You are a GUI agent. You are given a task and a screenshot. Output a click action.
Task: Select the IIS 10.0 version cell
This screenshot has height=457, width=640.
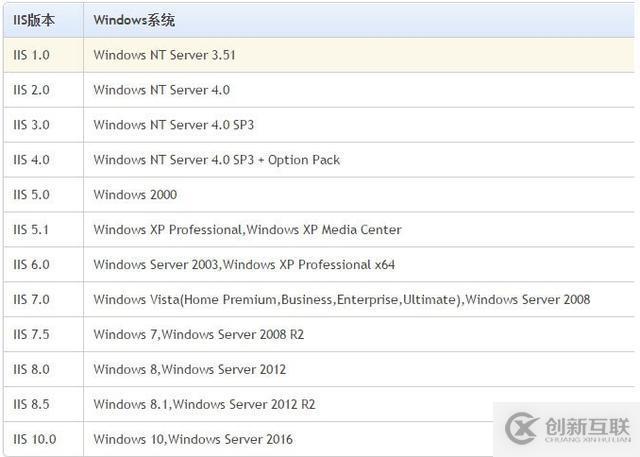[x=35, y=440]
